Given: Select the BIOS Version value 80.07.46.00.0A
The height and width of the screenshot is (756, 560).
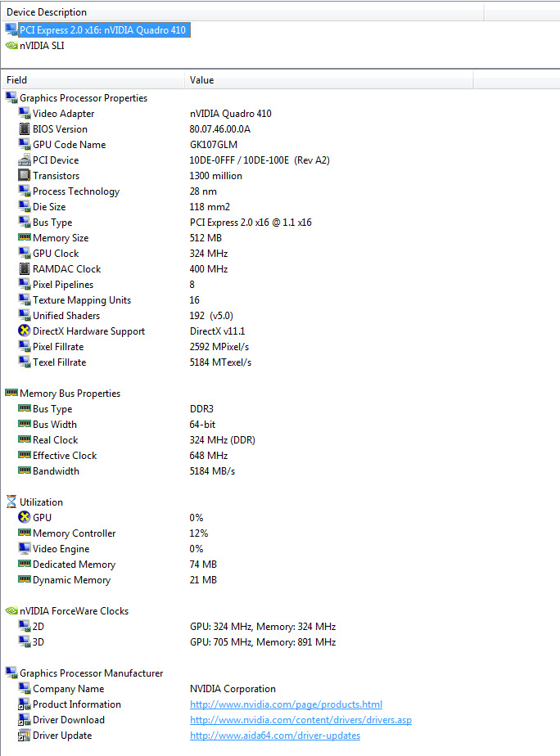Looking at the screenshot, I should click(x=220, y=129).
